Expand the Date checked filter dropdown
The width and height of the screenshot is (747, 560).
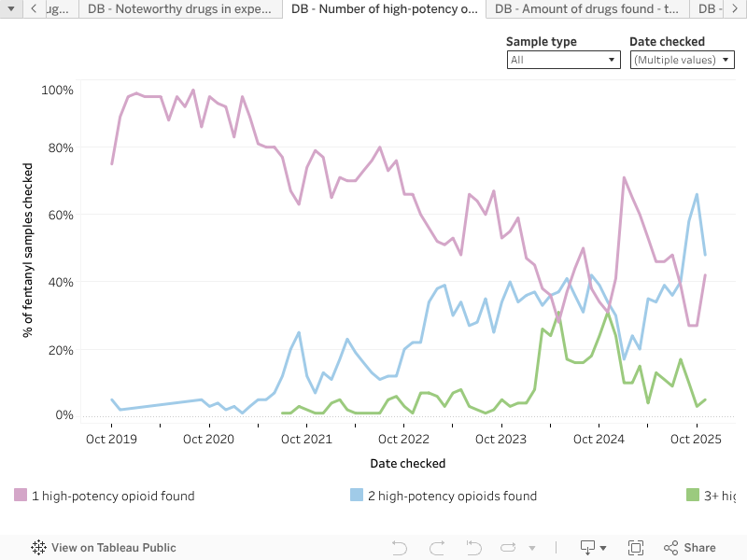(x=682, y=60)
